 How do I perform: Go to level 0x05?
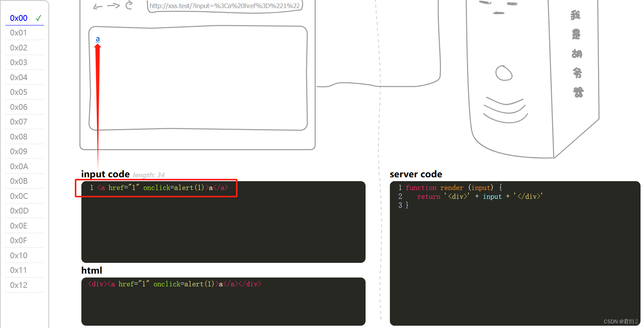click(19, 92)
